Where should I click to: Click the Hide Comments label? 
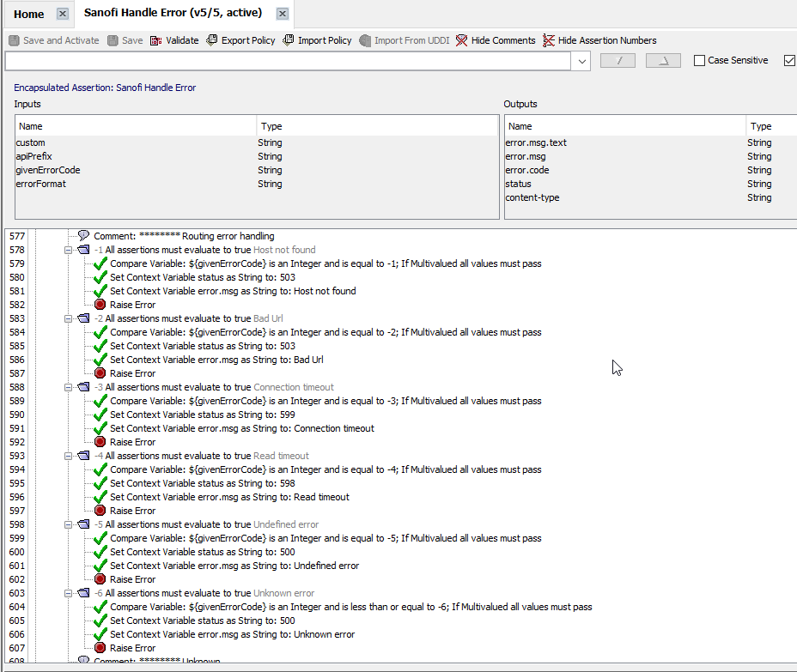[503, 40]
